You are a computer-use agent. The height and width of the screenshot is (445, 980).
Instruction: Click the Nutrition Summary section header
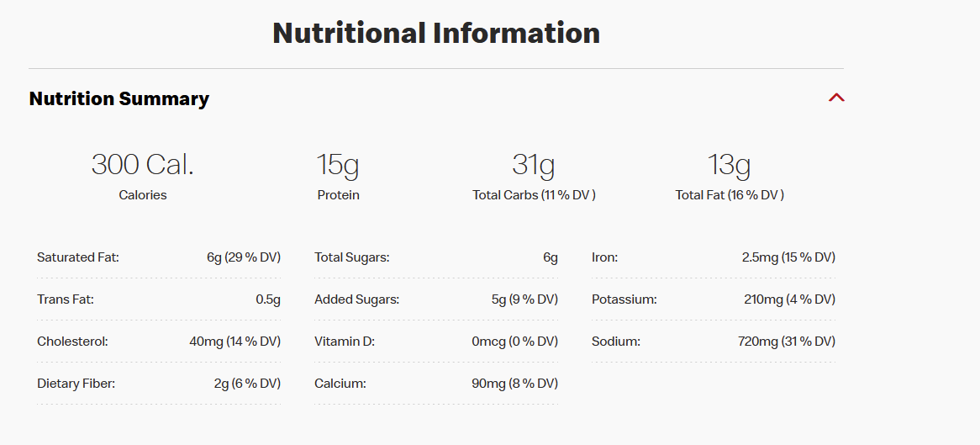point(119,98)
